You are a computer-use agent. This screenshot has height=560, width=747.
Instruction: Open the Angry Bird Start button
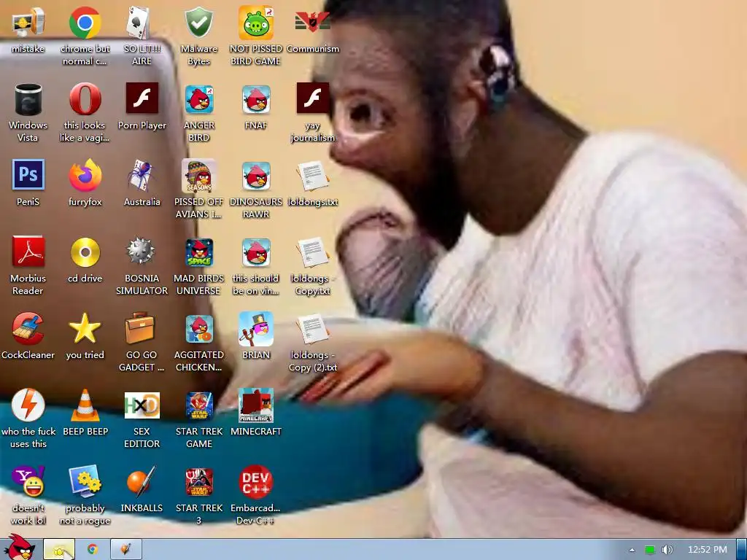click(19, 548)
